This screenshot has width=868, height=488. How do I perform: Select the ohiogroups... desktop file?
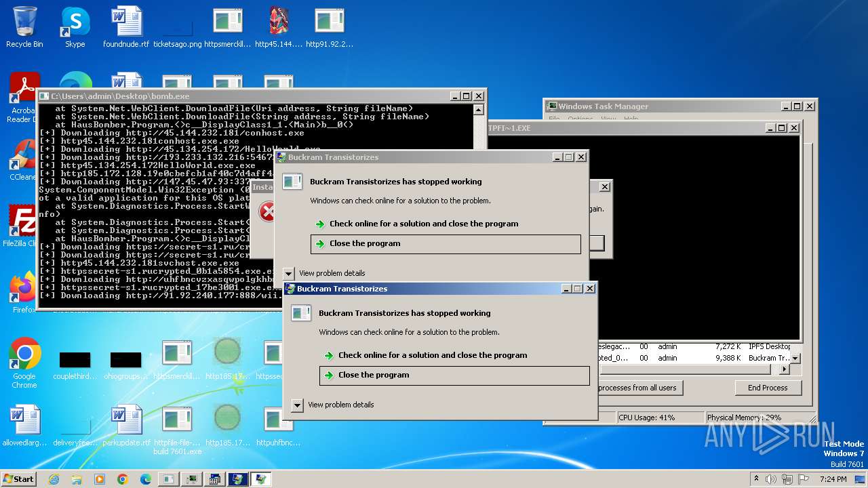coord(126,366)
